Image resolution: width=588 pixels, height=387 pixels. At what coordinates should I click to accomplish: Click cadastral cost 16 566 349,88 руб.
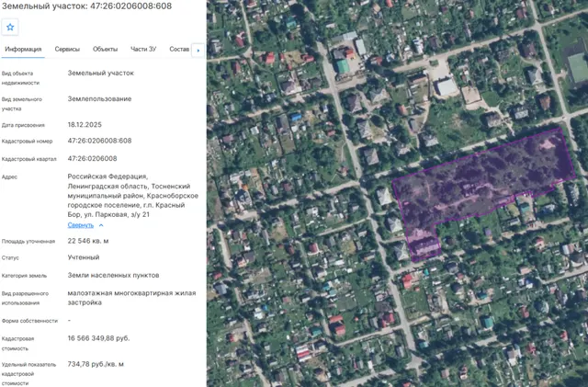coord(98,338)
